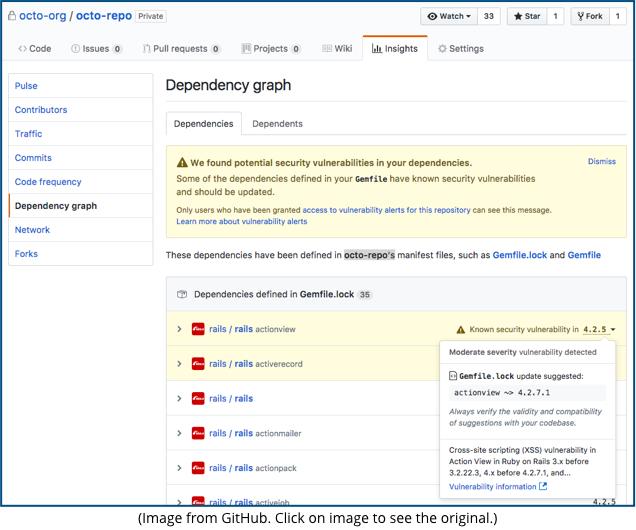The image size is (636, 530).
Task: Switch to the Dependents sub-tab
Action: pos(277,124)
